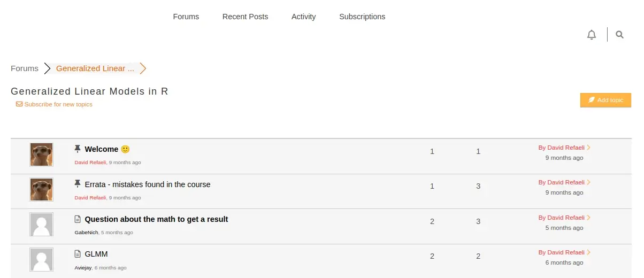Click the Add topic button
Viewport: 644px width, 278px height.
point(605,100)
